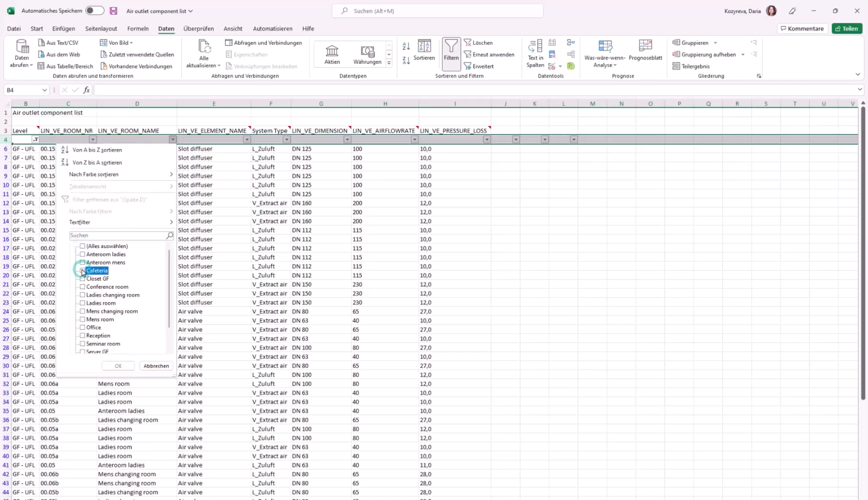Open the Was-wäre-wenn-Analyse dropdown

(604, 53)
